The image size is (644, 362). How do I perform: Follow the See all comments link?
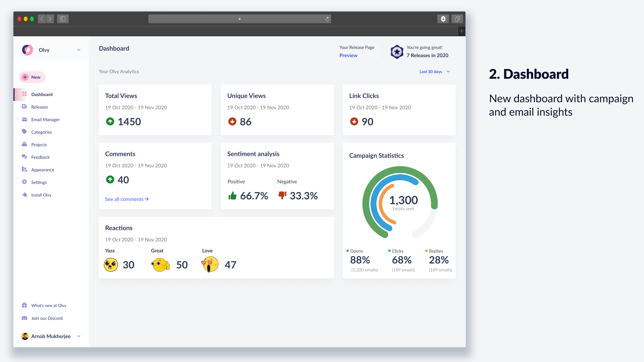coord(127,199)
